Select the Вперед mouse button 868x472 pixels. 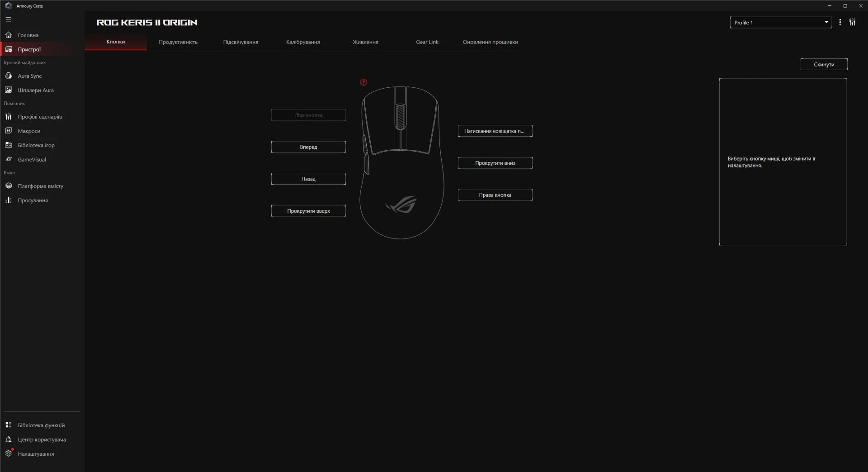[x=308, y=147]
